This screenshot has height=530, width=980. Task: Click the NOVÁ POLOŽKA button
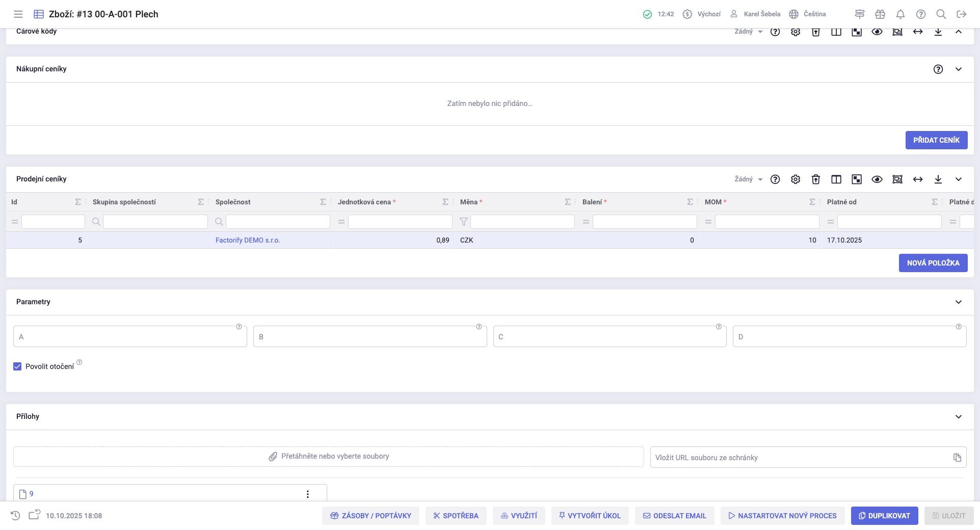coord(933,263)
